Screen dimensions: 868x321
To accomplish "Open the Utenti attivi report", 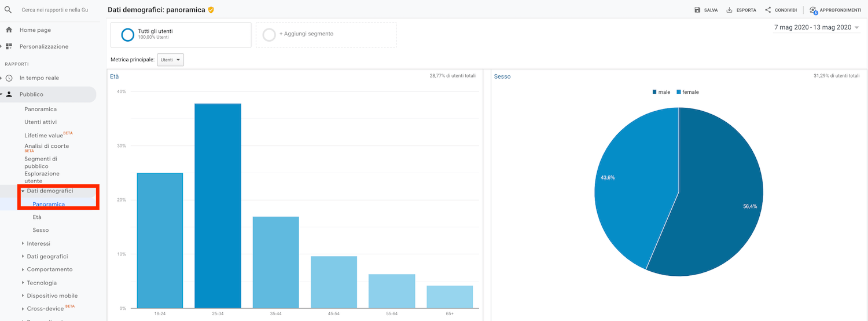I will pyautogui.click(x=41, y=122).
